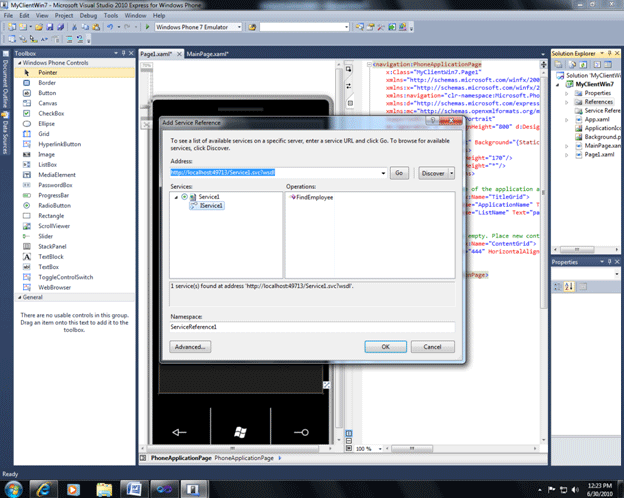Click Discover button in dialog
Screen dimensions: 624x498
coord(433,173)
